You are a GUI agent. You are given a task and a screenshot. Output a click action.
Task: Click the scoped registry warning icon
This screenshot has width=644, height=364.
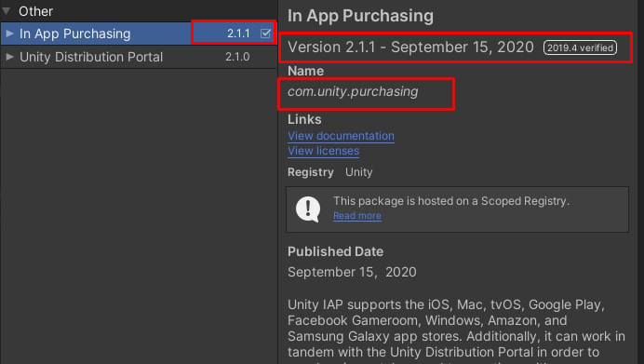point(308,209)
